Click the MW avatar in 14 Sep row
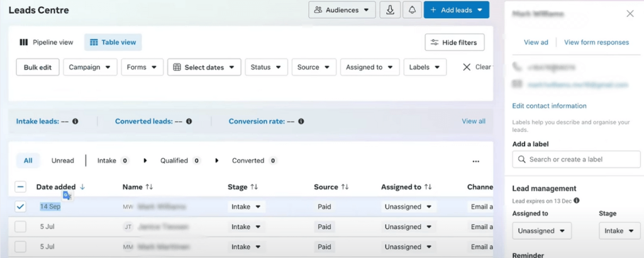The width and height of the screenshot is (644, 258). (x=128, y=207)
